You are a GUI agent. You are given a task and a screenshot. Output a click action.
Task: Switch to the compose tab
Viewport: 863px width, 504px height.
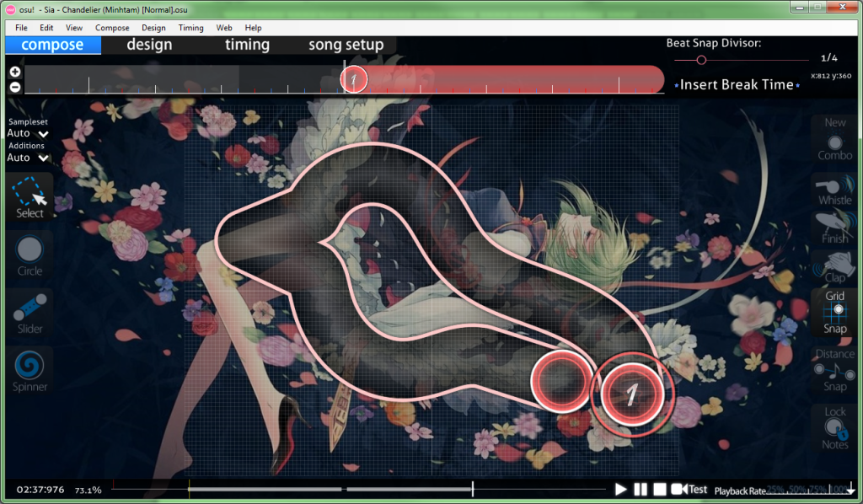53,46
